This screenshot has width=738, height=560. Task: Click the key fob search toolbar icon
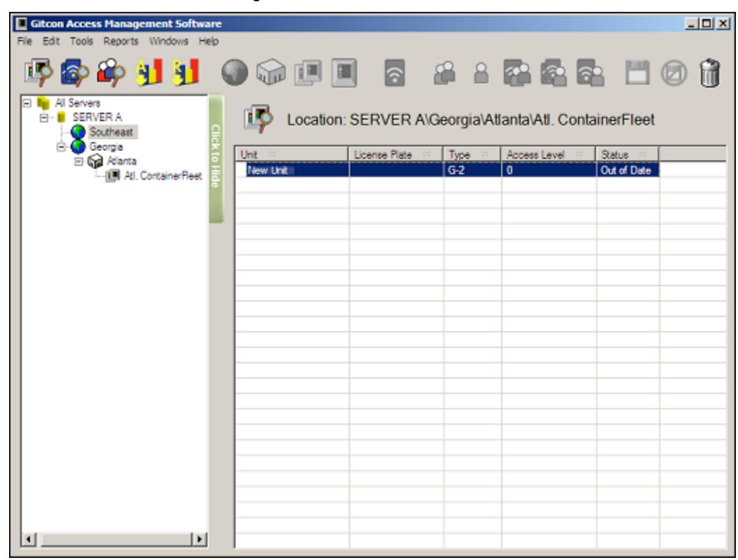[75, 72]
